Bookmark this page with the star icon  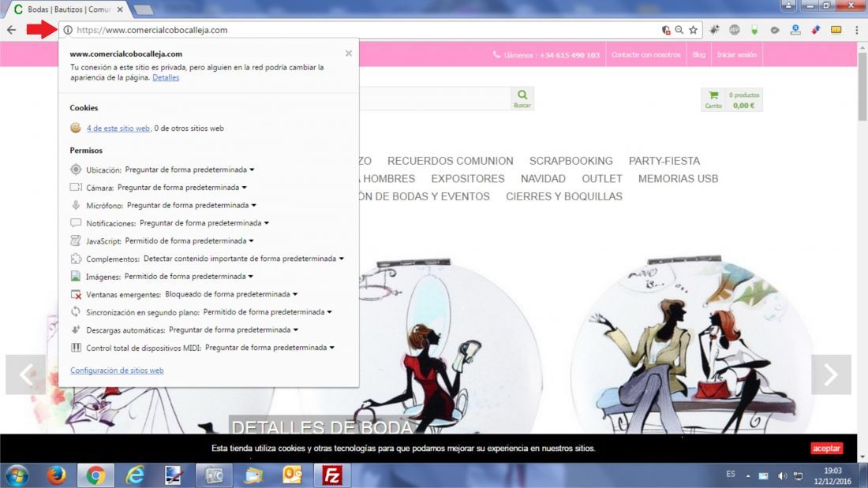pyautogui.click(x=693, y=30)
